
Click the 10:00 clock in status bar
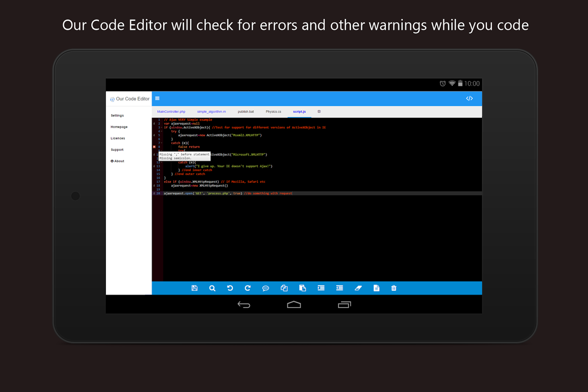pyautogui.click(x=472, y=84)
